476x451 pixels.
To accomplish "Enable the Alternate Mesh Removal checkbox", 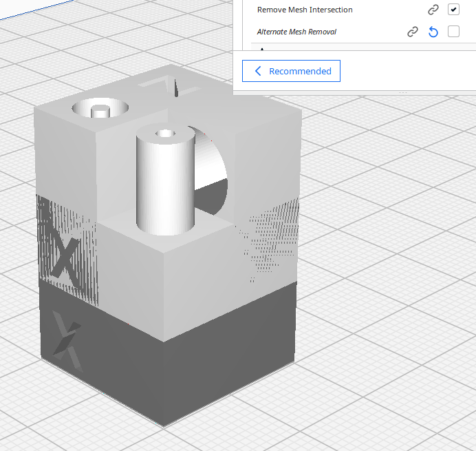I will click(453, 31).
